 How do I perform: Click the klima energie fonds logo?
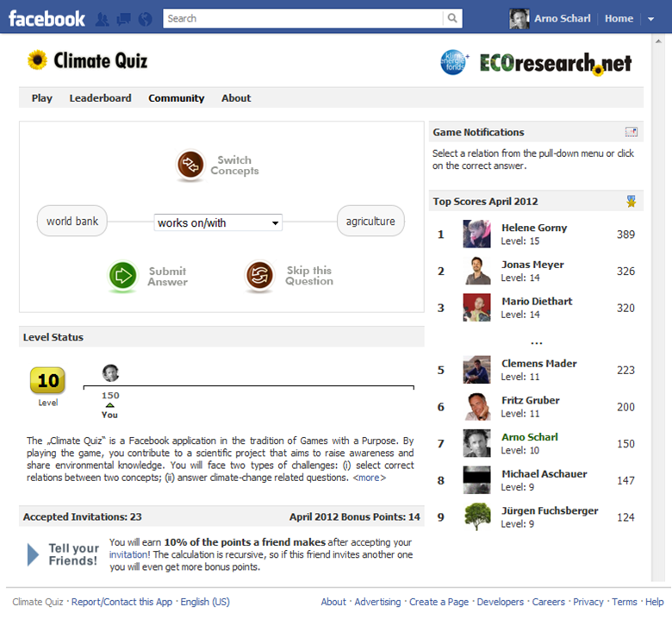454,62
